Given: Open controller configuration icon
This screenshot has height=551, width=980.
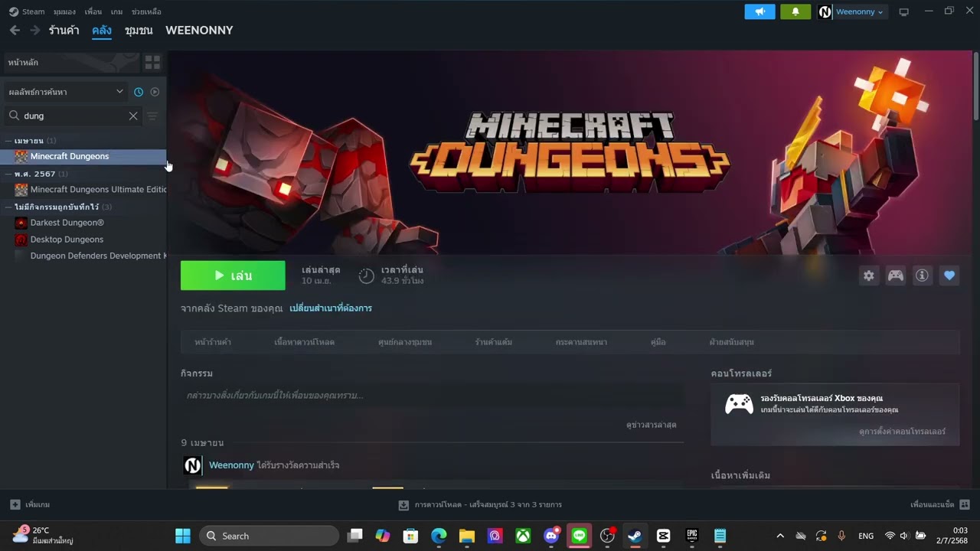Looking at the screenshot, I should point(896,275).
